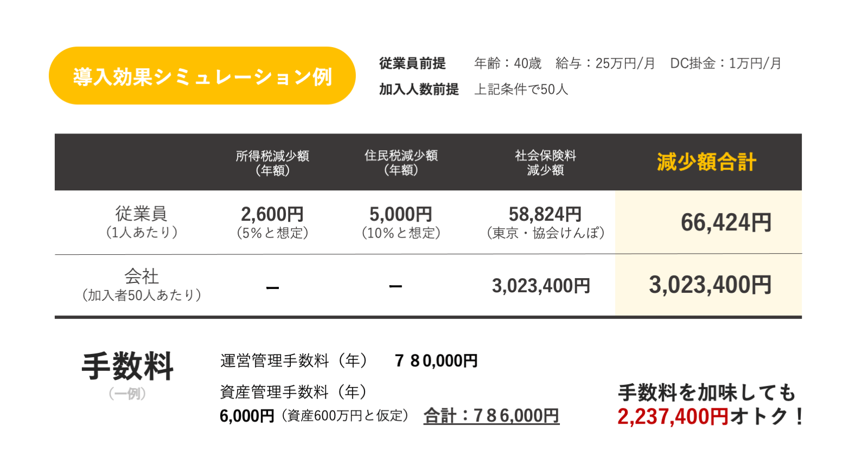868x476 pixels.
Task: Click the 運営管理手数料 780,000円 line
Action: point(349,361)
